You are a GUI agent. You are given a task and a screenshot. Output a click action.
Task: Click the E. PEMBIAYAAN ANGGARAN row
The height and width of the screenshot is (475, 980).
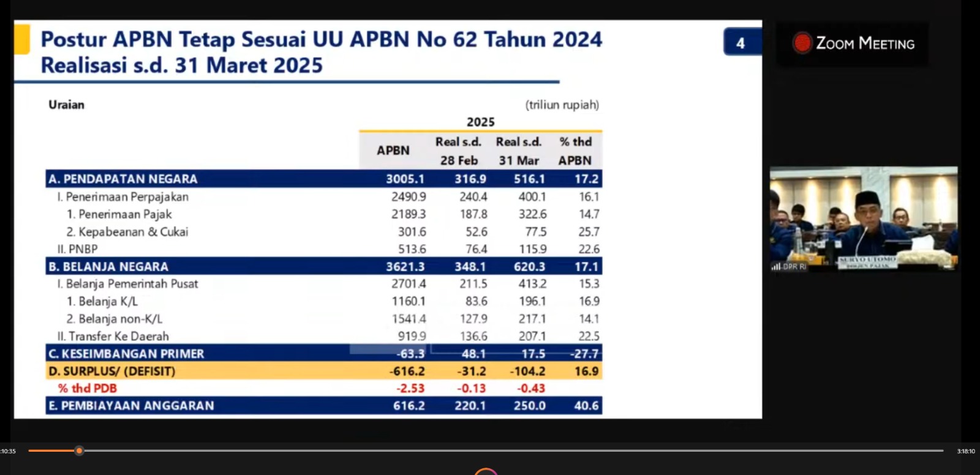(323, 405)
